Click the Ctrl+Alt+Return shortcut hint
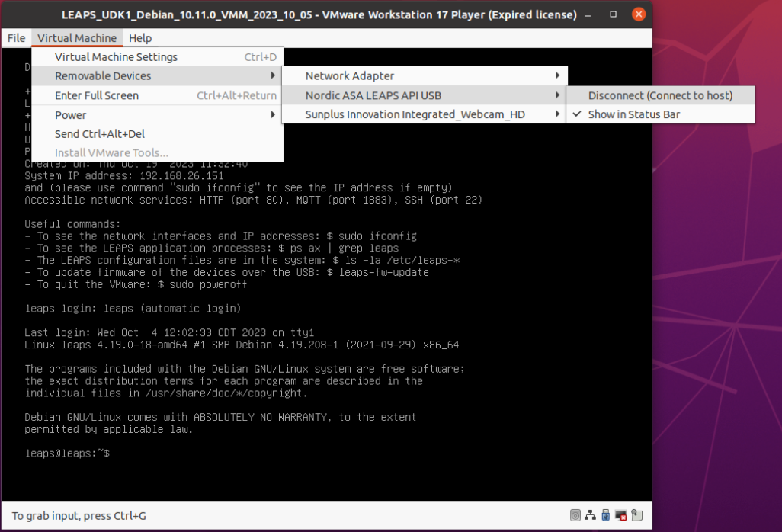The width and height of the screenshot is (782, 532). point(236,95)
